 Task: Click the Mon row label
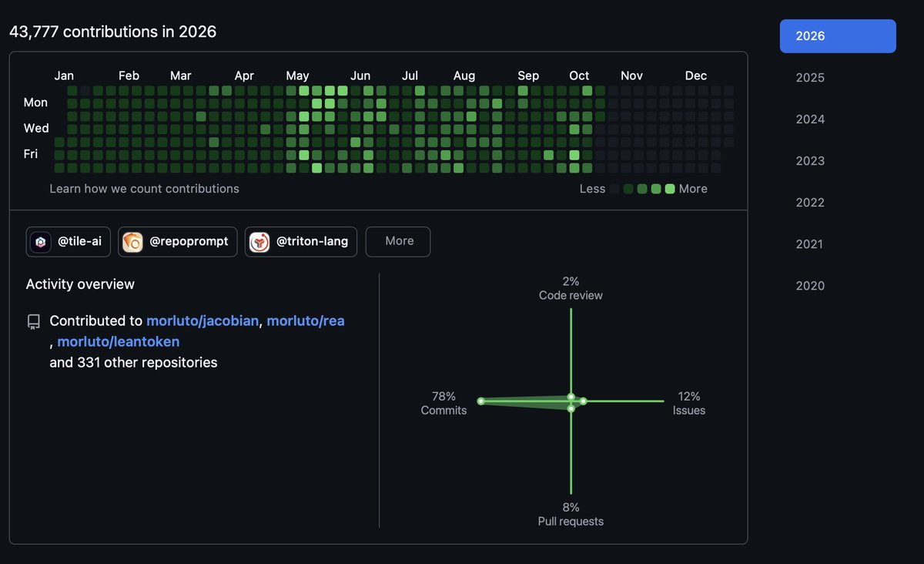35,102
